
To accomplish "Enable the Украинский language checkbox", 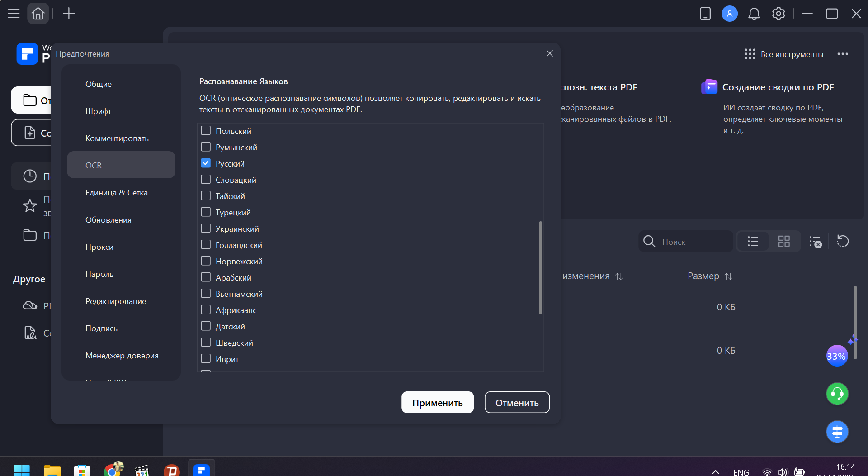I will pyautogui.click(x=206, y=228).
